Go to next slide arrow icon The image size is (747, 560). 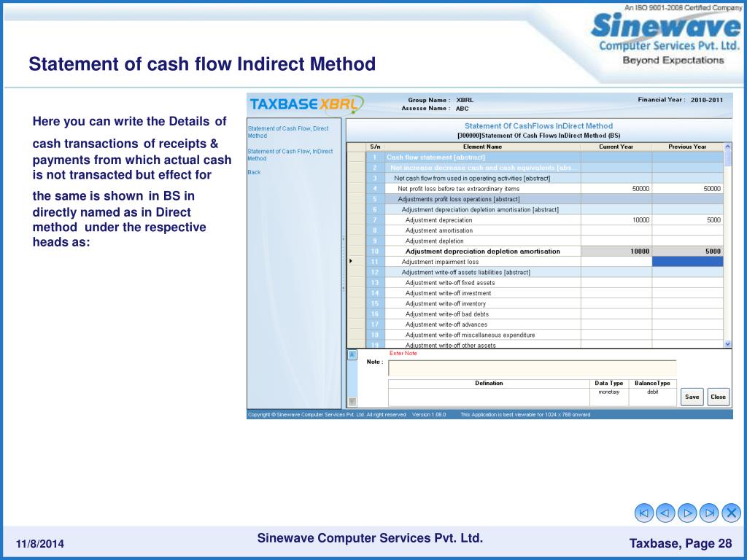click(687, 513)
